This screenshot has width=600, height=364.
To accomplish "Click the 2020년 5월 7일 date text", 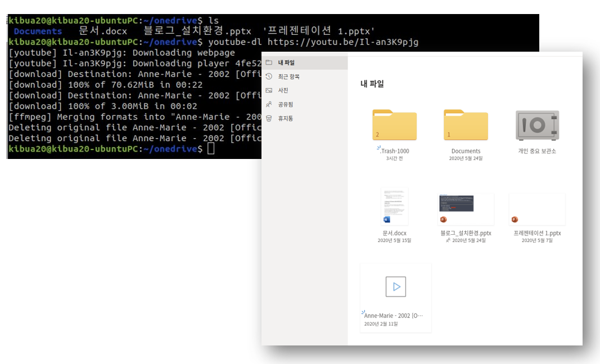I will click(537, 240).
